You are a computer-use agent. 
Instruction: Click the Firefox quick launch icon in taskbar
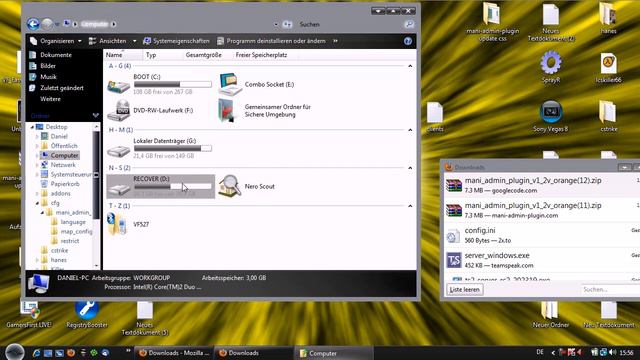pos(71,353)
